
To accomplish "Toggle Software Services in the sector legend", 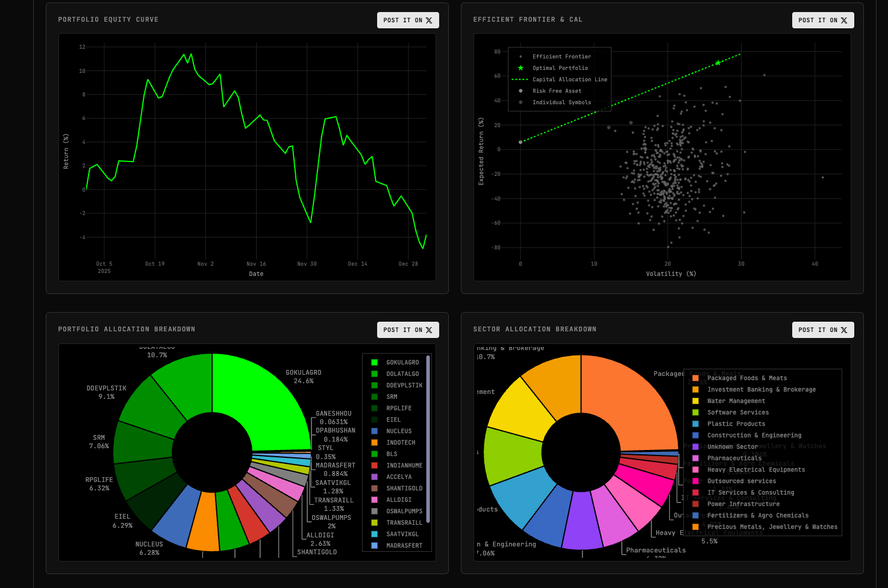I will pos(696,412).
